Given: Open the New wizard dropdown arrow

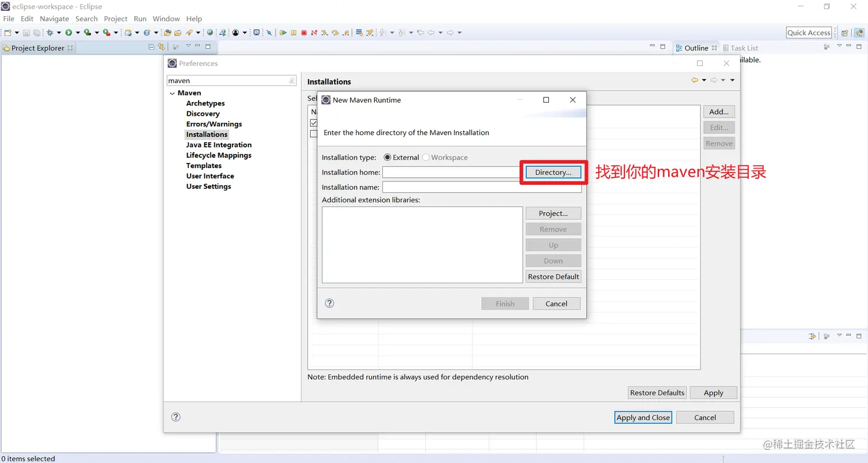Looking at the screenshot, I should [17, 33].
